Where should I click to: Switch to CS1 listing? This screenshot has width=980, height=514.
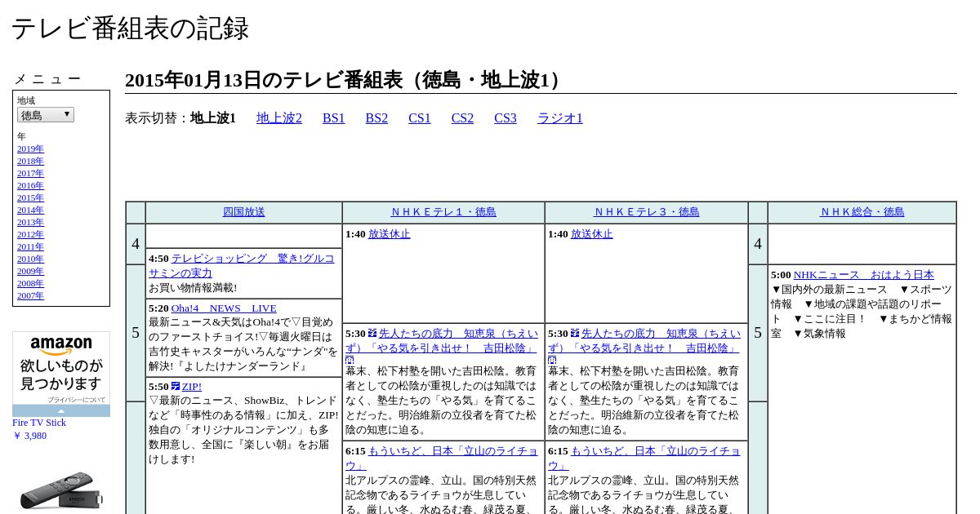pos(420,117)
